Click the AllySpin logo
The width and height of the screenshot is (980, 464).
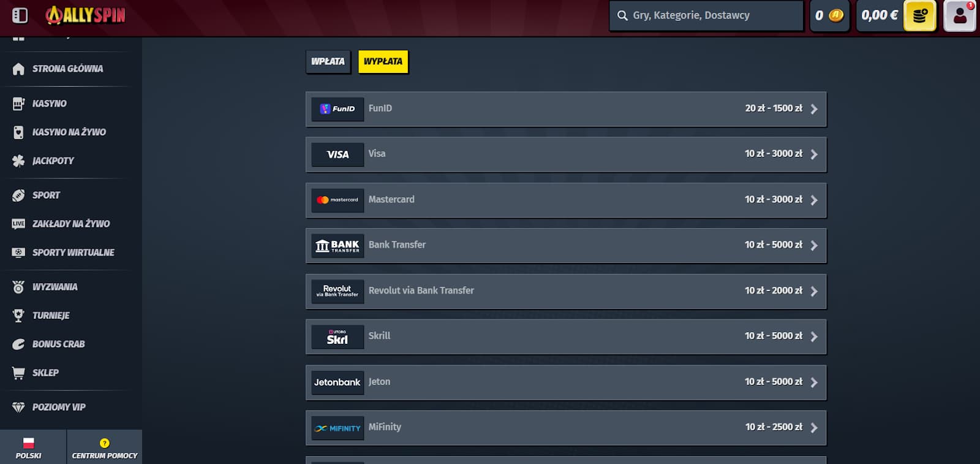86,15
